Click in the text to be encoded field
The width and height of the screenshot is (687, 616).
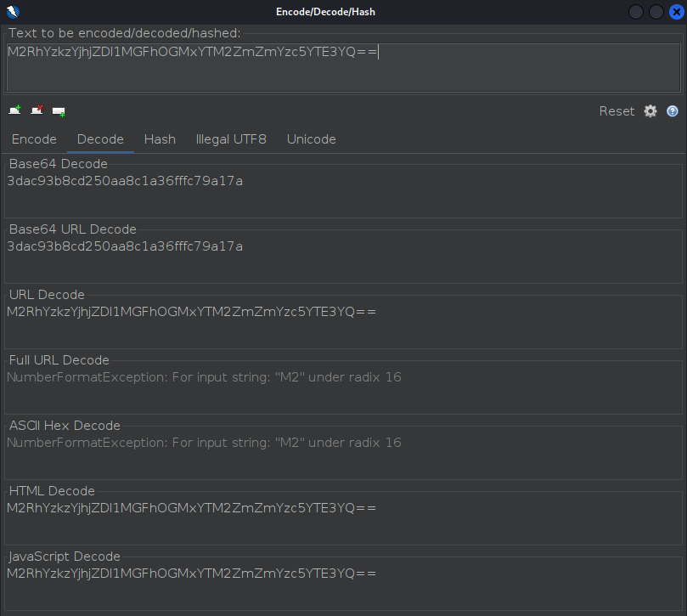pos(343,66)
